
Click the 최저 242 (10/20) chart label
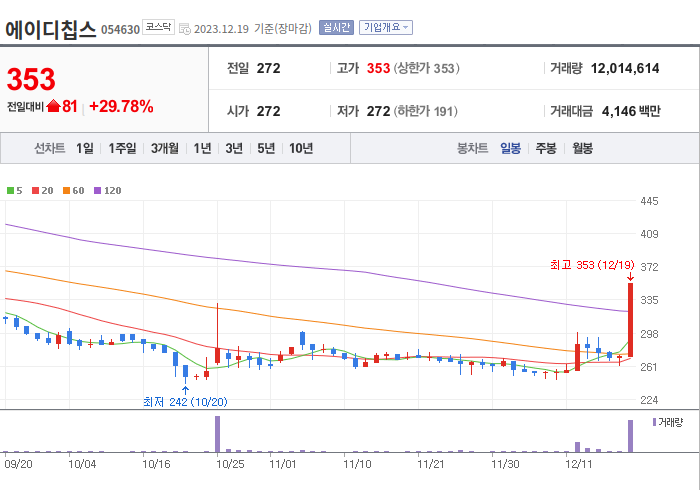pos(185,402)
